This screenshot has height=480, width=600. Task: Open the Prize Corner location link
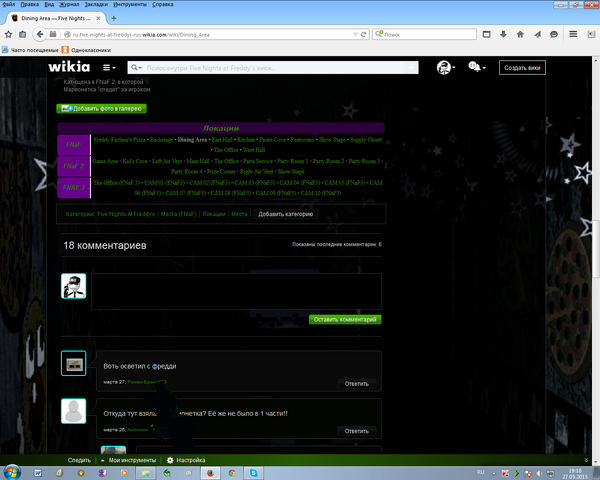(221, 171)
